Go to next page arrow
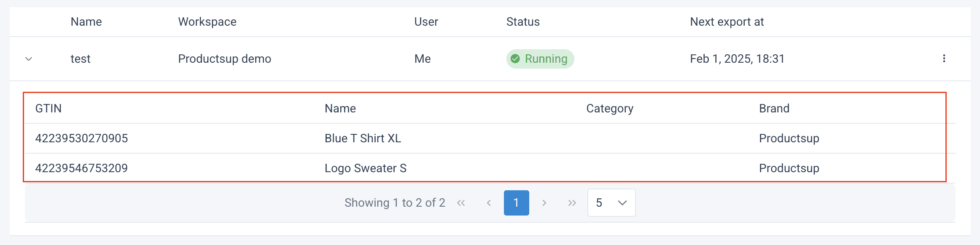Screen dimensions: 980x245 [x=544, y=203]
